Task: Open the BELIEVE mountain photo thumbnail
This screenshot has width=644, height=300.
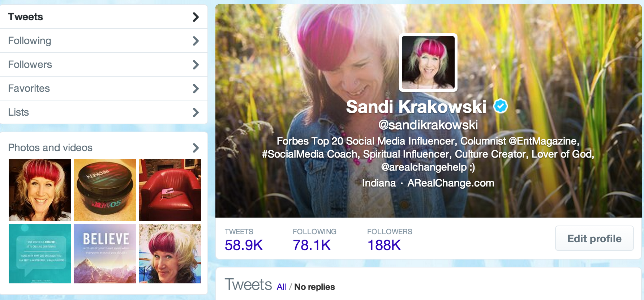Action: click(x=105, y=254)
